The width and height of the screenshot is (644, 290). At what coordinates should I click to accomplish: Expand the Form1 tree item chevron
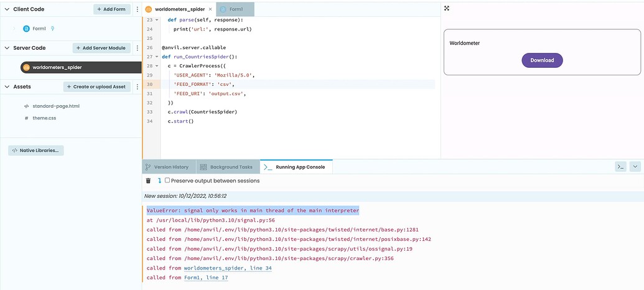14,29
